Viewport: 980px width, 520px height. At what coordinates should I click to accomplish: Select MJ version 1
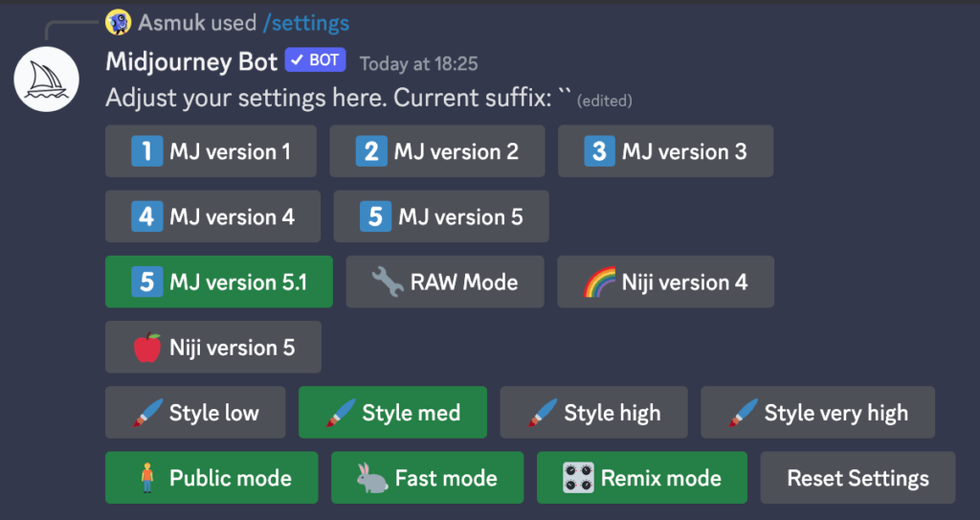click(211, 151)
